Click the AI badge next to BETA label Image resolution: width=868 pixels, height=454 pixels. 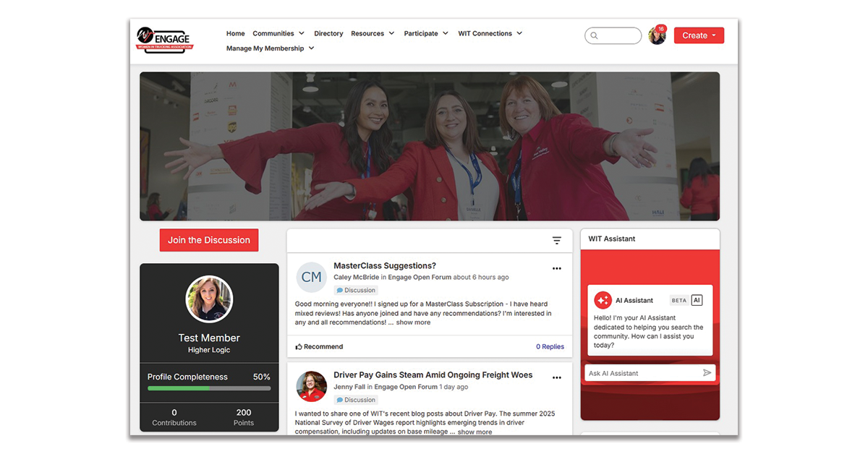tap(695, 300)
